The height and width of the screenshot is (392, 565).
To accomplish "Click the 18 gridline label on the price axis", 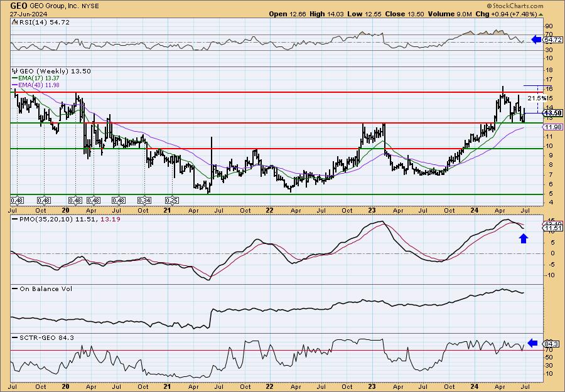I will pyautogui.click(x=549, y=70).
